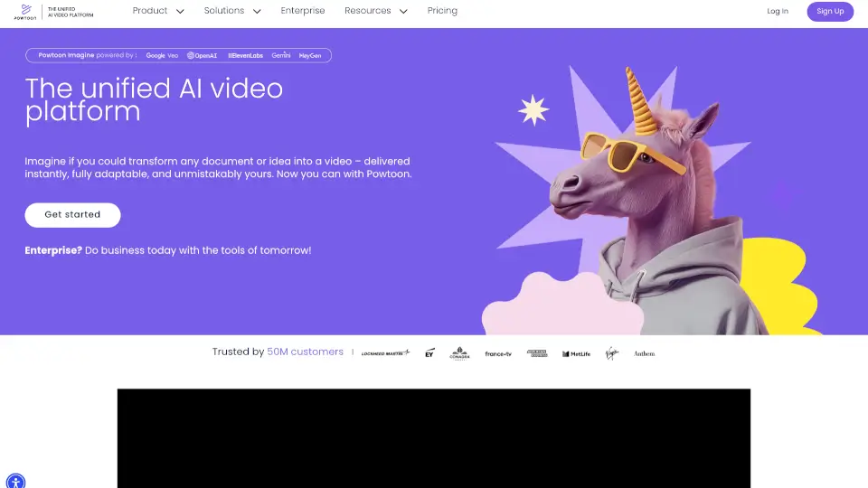Click the 50M customers text
Screen dimensions: 868x488
click(x=305, y=352)
